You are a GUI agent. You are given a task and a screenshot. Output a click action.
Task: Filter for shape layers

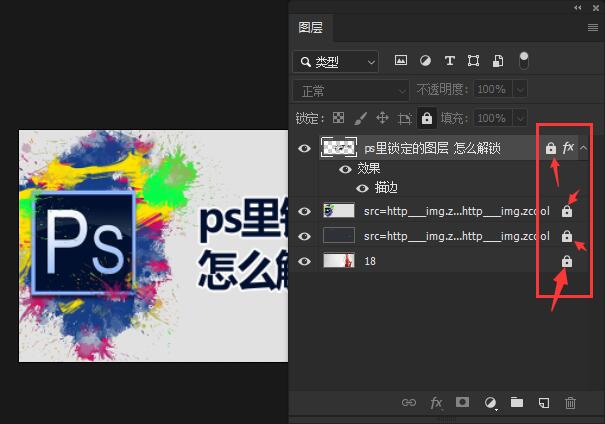[x=473, y=61]
